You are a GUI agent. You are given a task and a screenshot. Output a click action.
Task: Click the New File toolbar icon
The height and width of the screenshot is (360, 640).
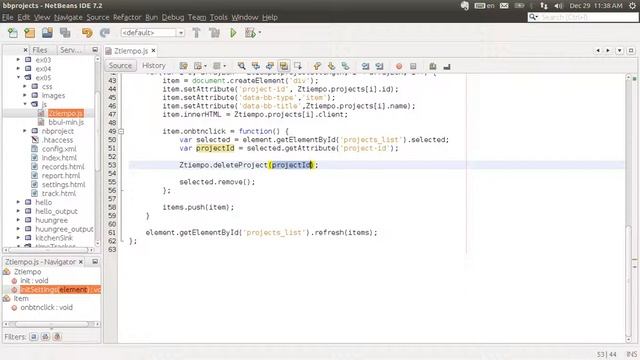coord(13,33)
